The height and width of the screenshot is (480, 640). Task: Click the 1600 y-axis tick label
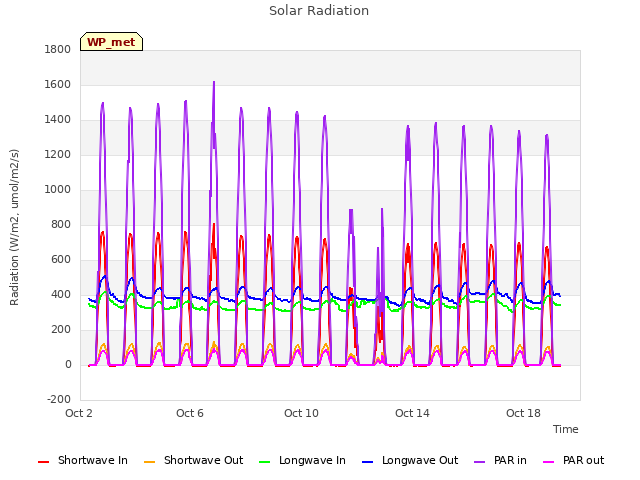(58, 85)
